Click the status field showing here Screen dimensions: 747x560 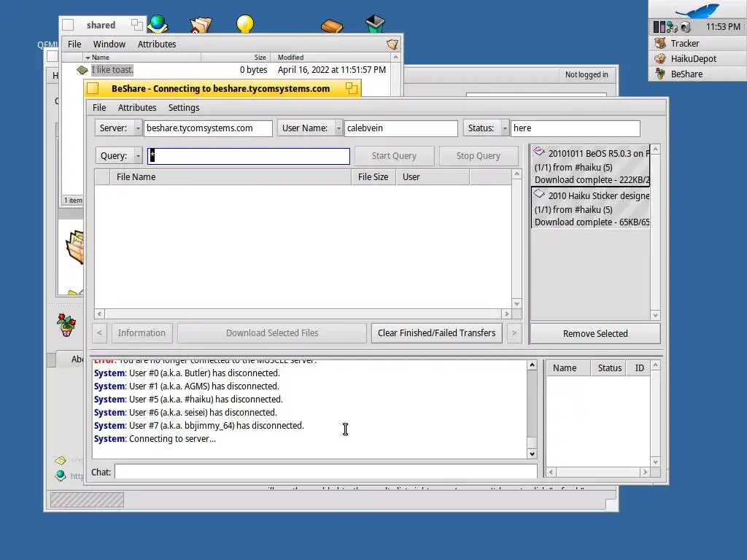point(575,128)
